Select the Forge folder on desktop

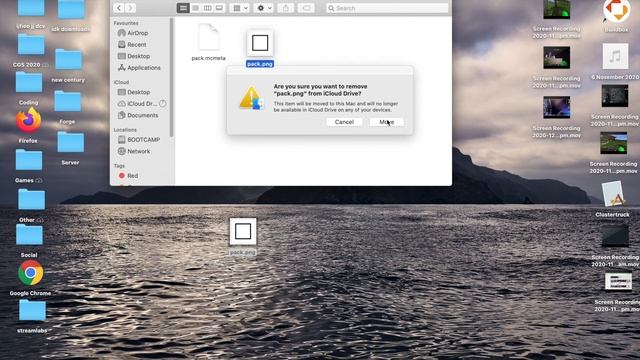67,107
